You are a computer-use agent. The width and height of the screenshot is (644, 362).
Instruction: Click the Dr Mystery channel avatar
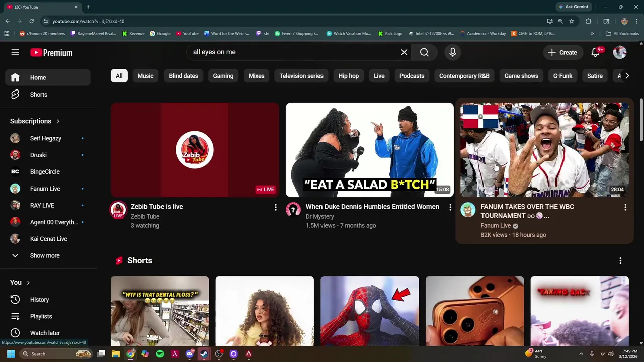293,210
